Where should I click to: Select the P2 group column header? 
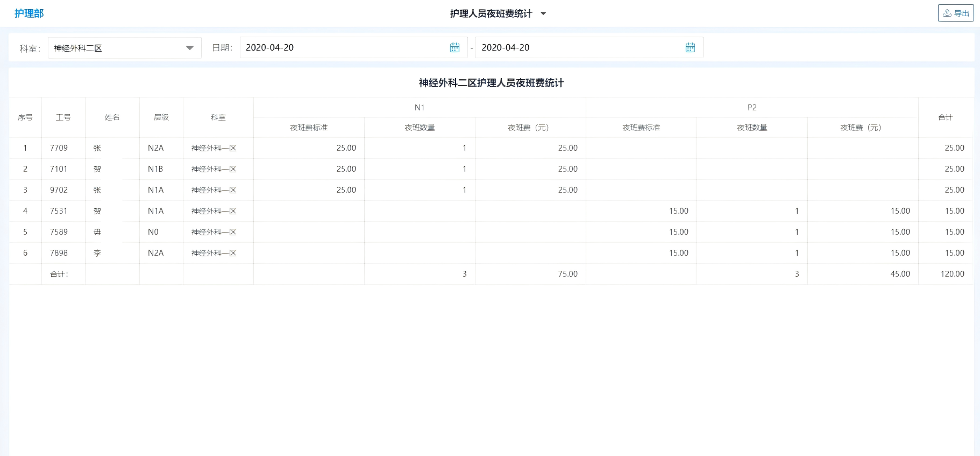(752, 108)
